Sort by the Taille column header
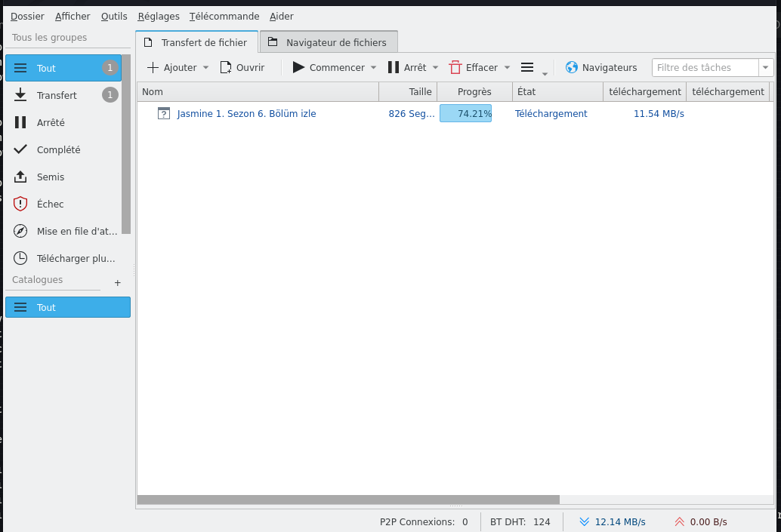The width and height of the screenshot is (781, 532). [x=408, y=91]
